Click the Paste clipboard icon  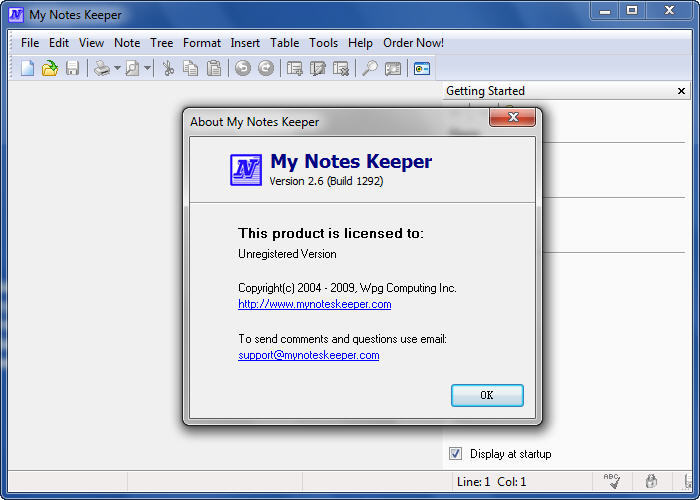click(x=214, y=68)
